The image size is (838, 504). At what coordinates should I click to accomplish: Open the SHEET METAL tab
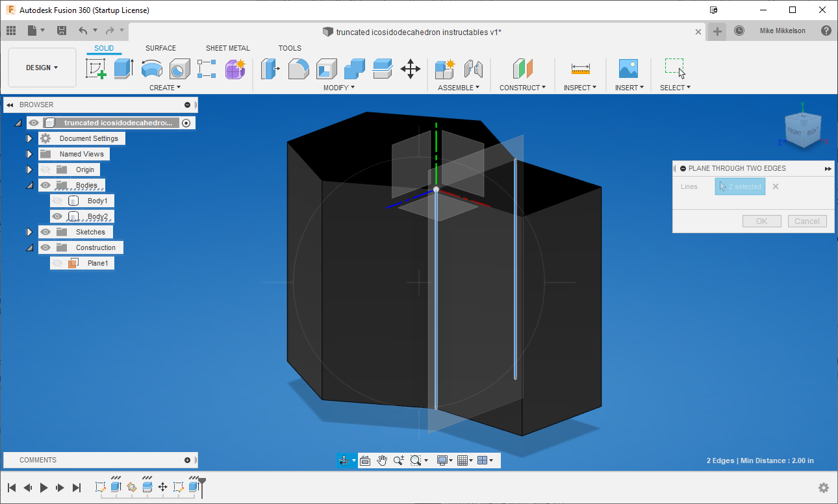(228, 47)
